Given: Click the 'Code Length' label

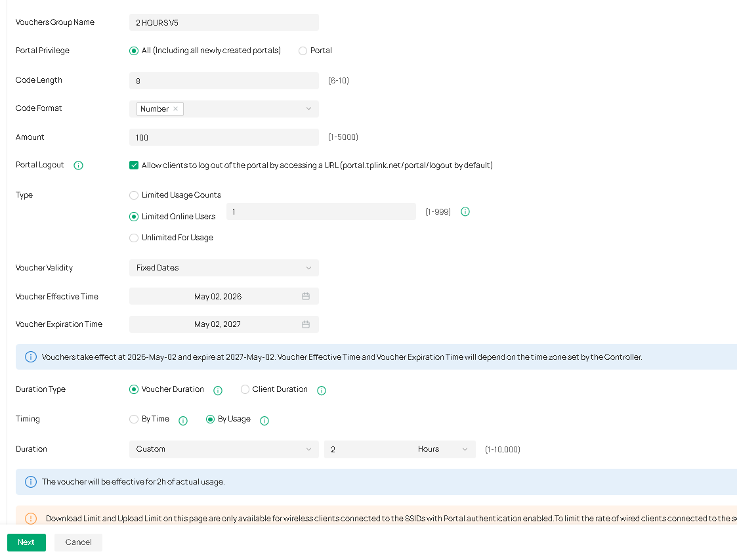Looking at the screenshot, I should (39, 80).
